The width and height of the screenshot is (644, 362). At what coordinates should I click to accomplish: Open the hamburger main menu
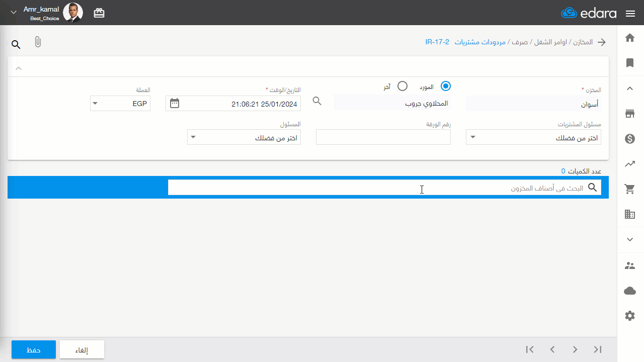coord(630,14)
